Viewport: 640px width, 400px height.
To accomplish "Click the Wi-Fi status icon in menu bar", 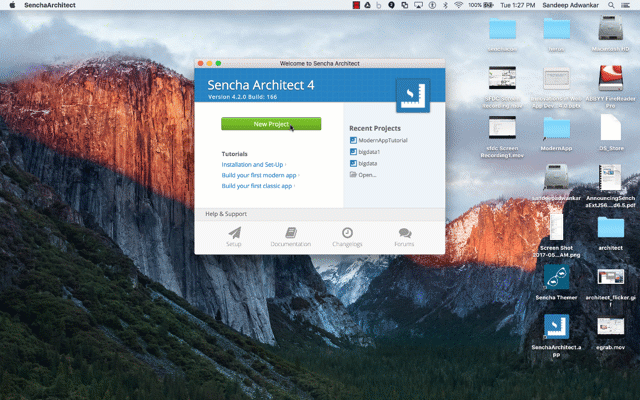I will (459, 5).
